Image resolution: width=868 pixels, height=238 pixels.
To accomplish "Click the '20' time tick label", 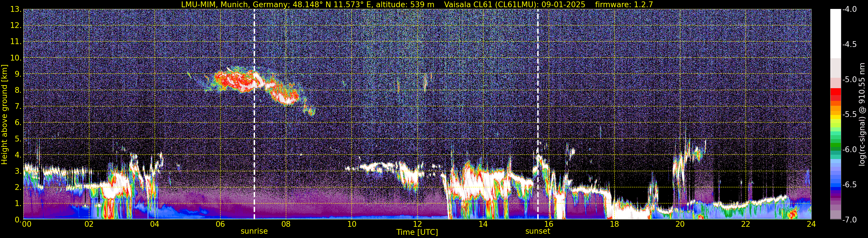I will coord(680,224).
